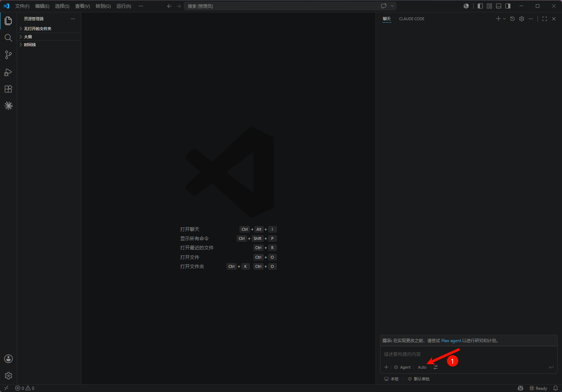
Task: Switch to the 聊天 tab
Action: (x=386, y=19)
